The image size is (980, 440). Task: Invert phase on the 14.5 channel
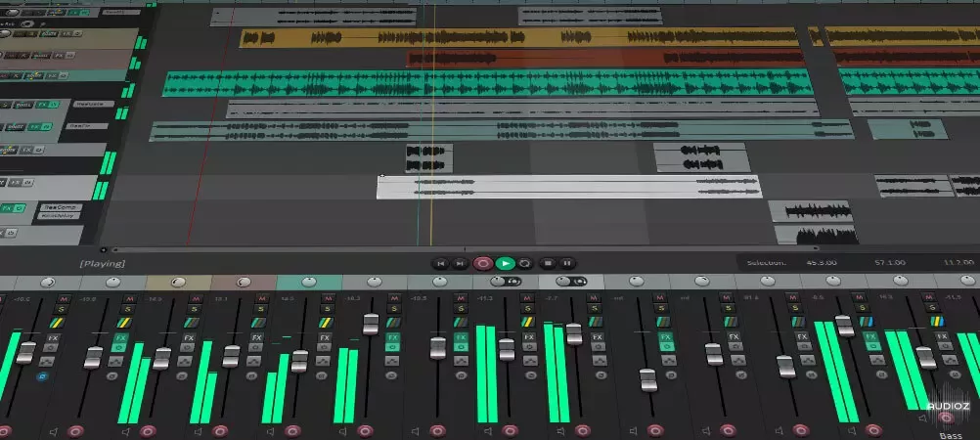[x=321, y=375]
